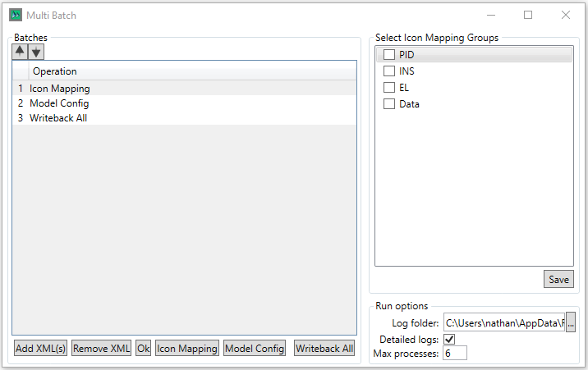
Task: Select the Model Config batch row
Action: (x=59, y=103)
